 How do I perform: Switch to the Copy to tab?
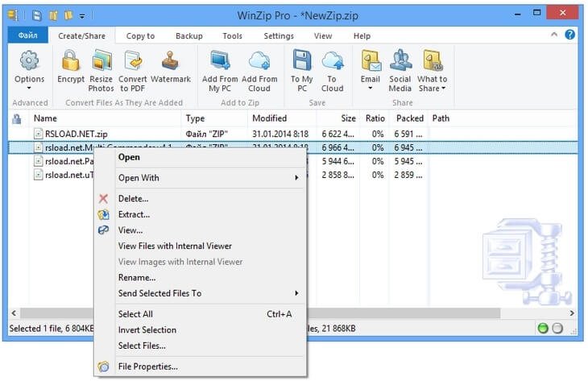140,36
